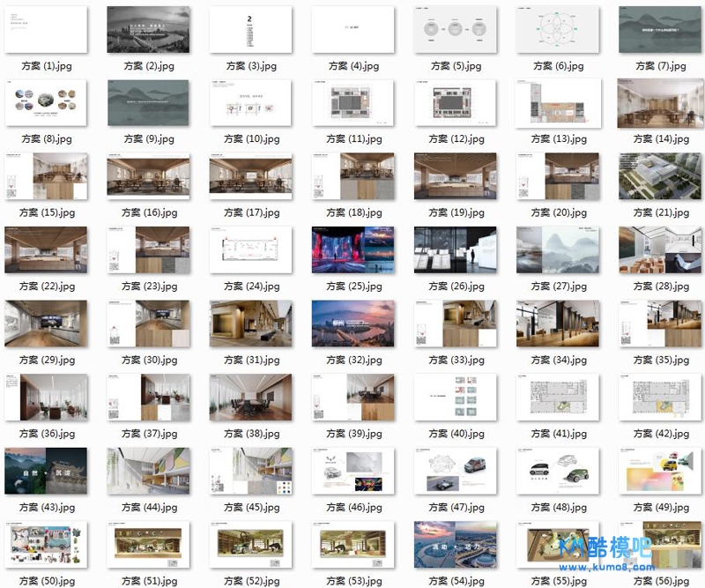The image size is (705, 588).
Task: Click the highway interchange thumbnail 方案 (54).jpg
Action: click(x=455, y=544)
